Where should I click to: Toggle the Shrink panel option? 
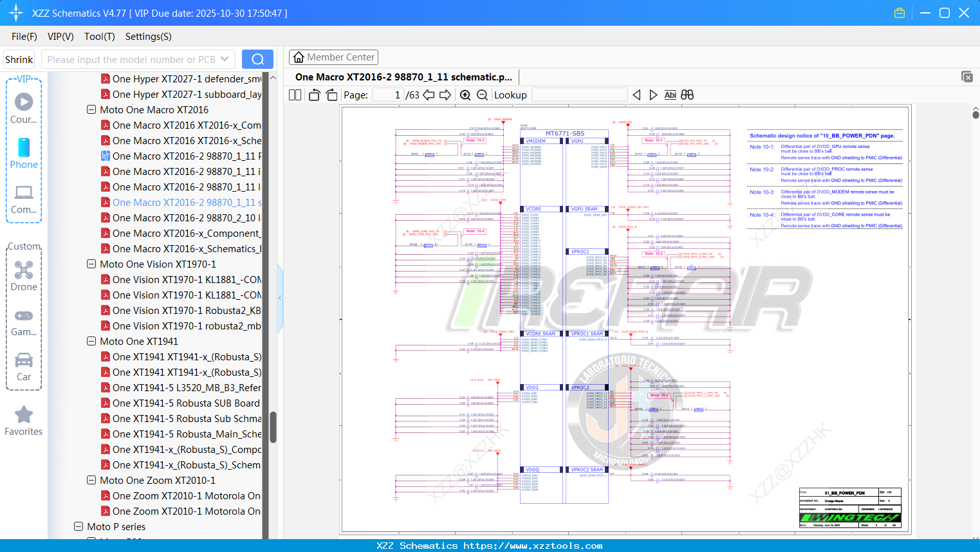click(18, 59)
